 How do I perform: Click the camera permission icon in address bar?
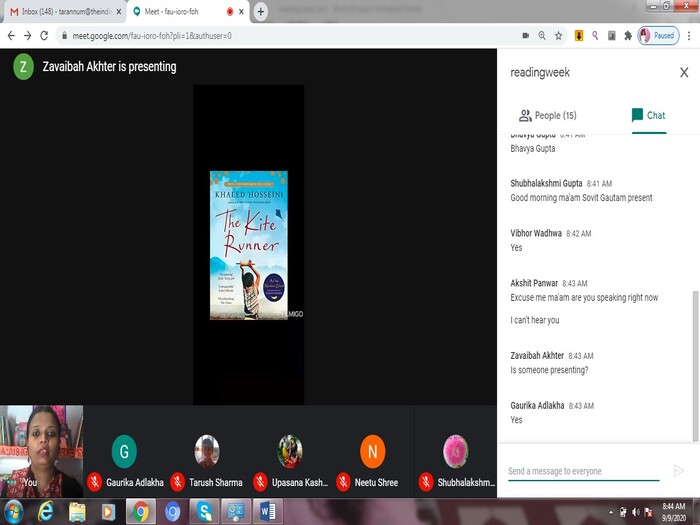[525, 36]
